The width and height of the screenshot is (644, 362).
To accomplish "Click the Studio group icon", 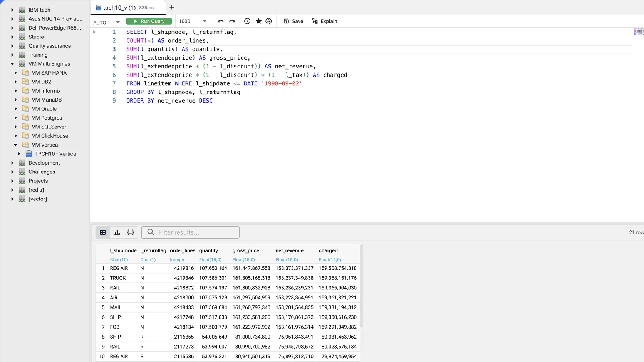I will tap(22, 37).
